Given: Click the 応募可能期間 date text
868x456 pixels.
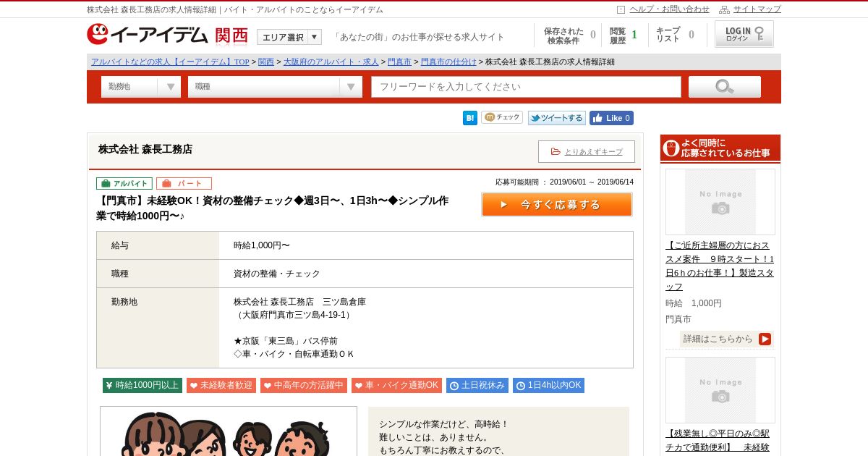Looking at the screenshot, I should (x=564, y=182).
